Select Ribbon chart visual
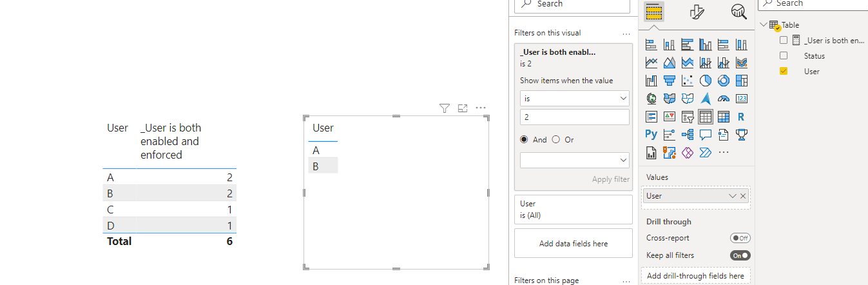The width and height of the screenshot is (868, 285). click(x=742, y=63)
